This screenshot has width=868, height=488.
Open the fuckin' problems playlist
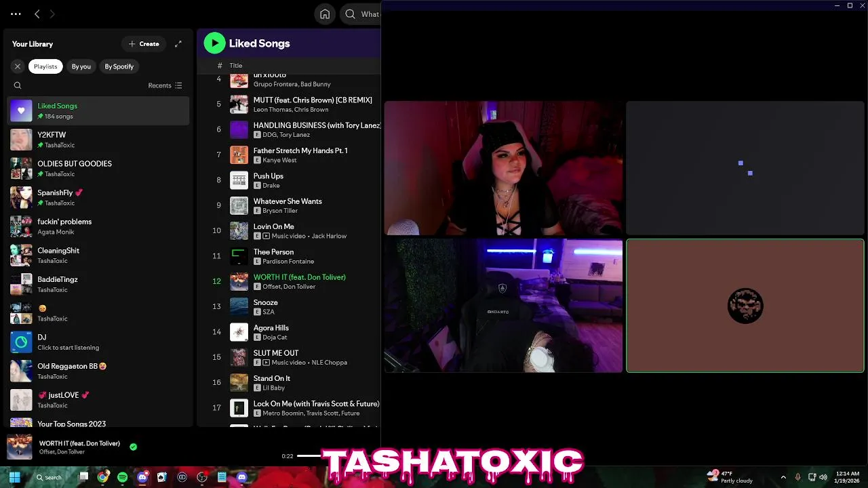point(98,226)
